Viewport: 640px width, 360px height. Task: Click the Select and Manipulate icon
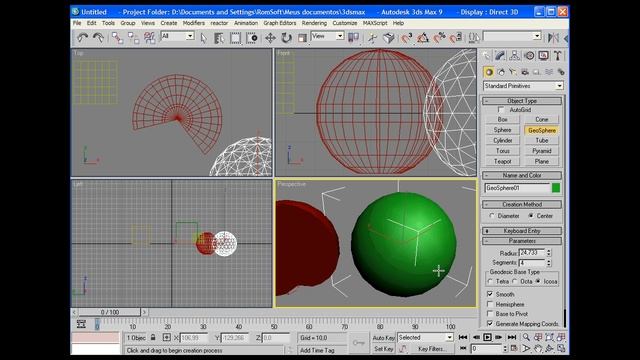(372, 38)
